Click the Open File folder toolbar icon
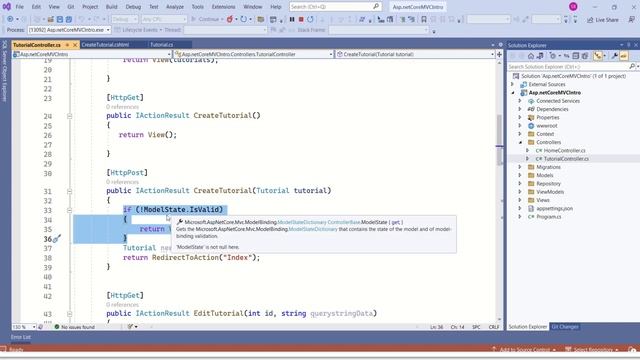Screen dimensions: 640x360 click(51, 19)
